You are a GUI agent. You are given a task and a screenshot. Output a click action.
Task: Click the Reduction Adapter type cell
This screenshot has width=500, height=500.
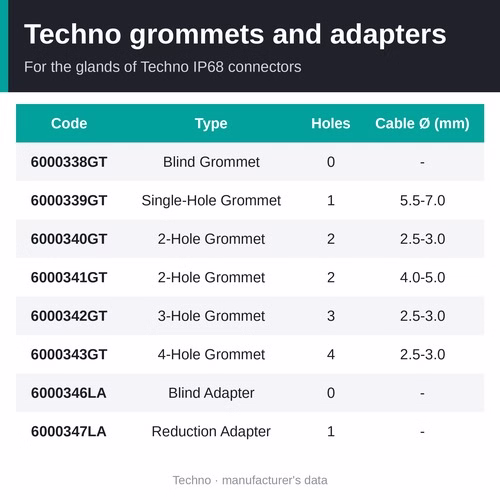211,432
